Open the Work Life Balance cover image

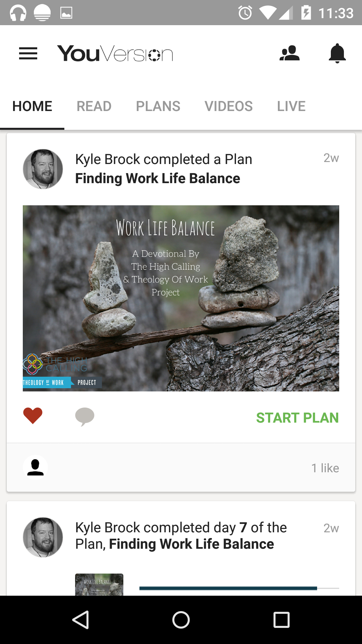coord(181,298)
